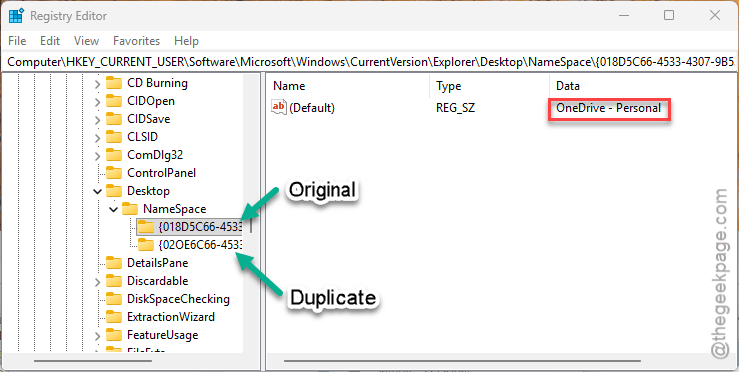Collapse the Desktop key
This screenshot has height=372, width=739.
pos(97,191)
